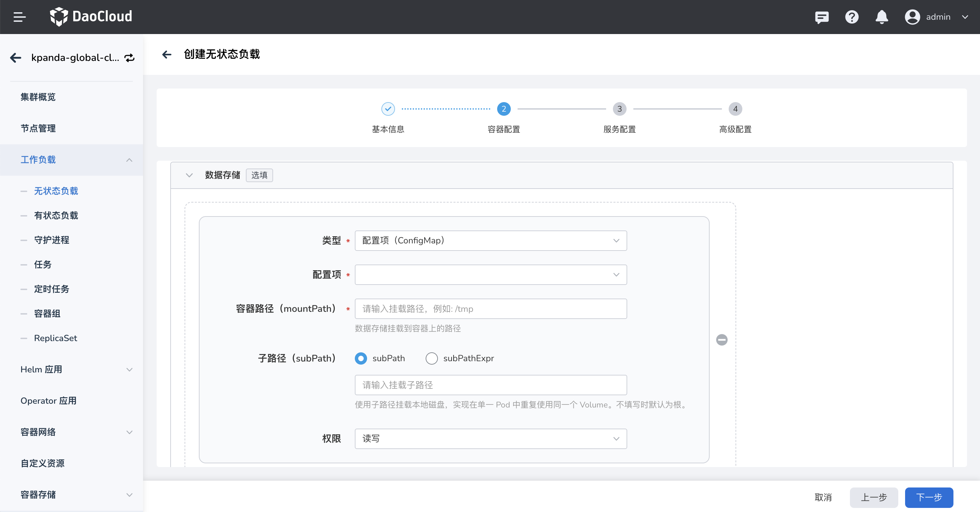
Task: Click the 下一步 button
Action: pos(929,498)
